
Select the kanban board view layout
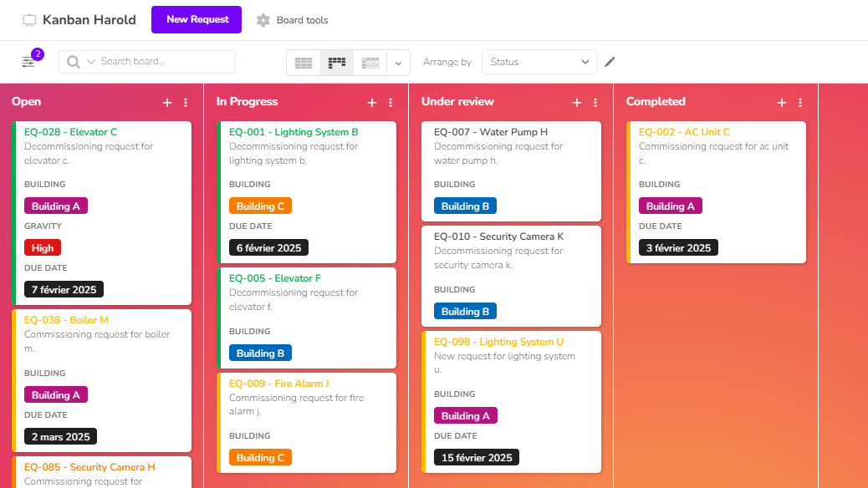pos(337,63)
